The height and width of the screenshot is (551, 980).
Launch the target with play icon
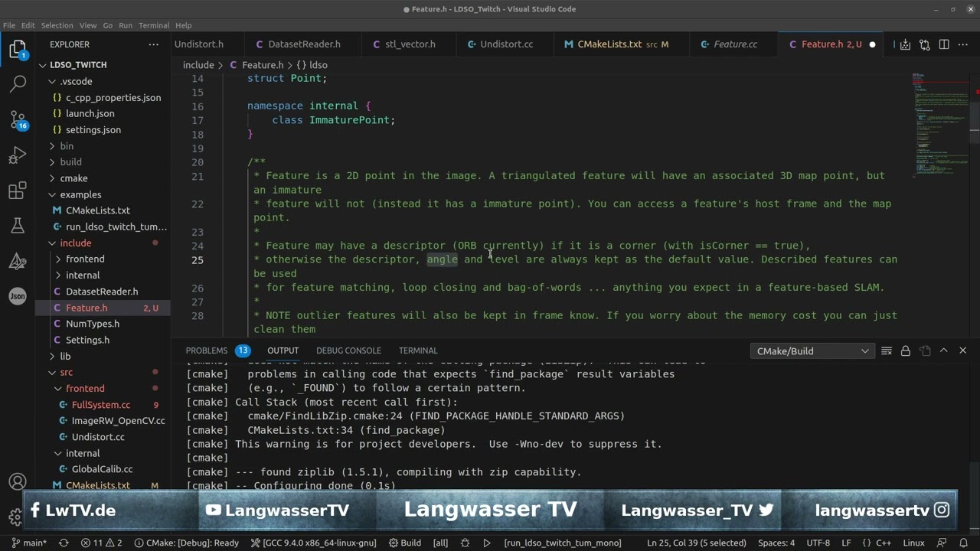(486, 543)
